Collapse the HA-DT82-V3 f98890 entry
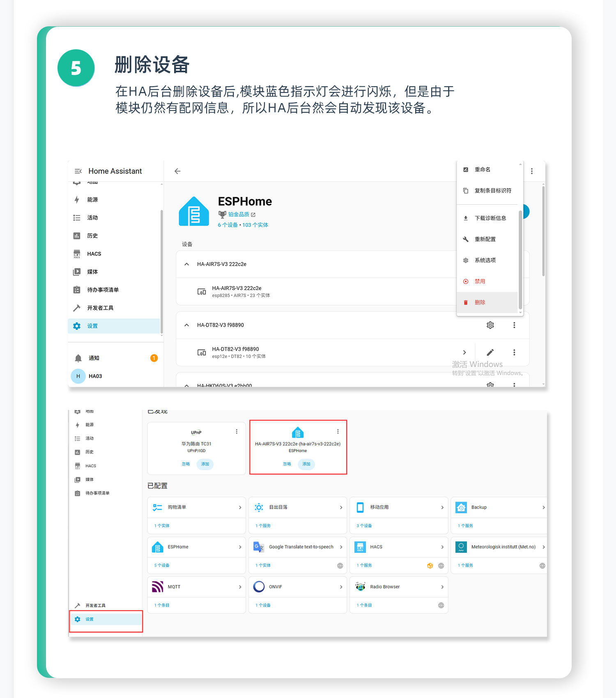Viewport: 616px width, 698px height. 187,325
